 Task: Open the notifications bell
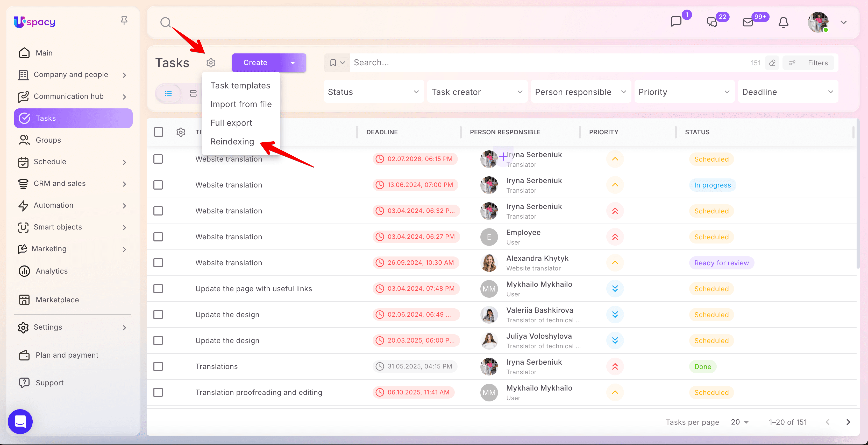pos(784,22)
